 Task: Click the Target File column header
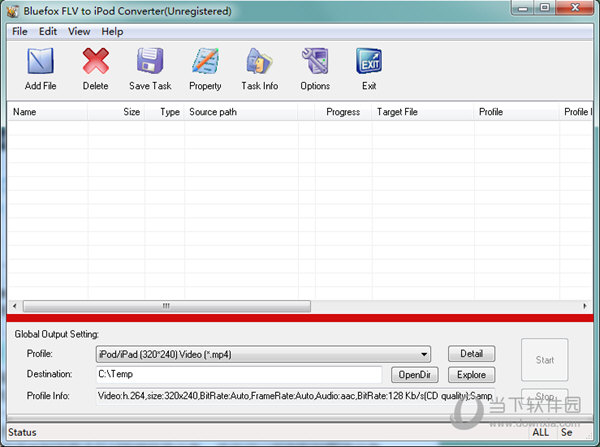click(x=423, y=112)
